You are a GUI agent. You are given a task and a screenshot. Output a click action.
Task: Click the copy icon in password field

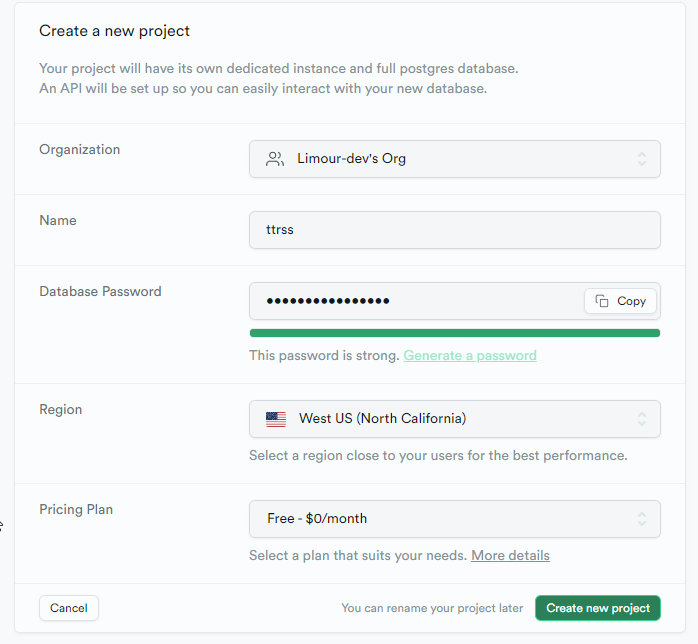point(602,301)
